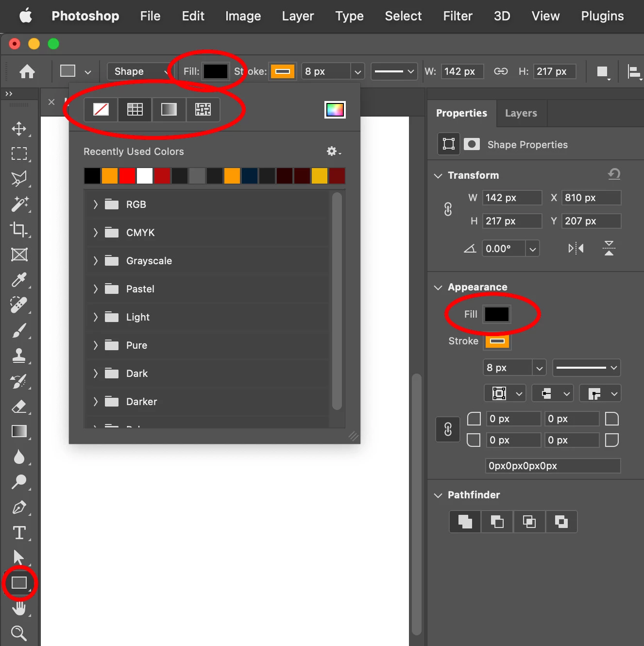
Task: Expand the Grayscale swatch folder
Action: (x=96, y=261)
